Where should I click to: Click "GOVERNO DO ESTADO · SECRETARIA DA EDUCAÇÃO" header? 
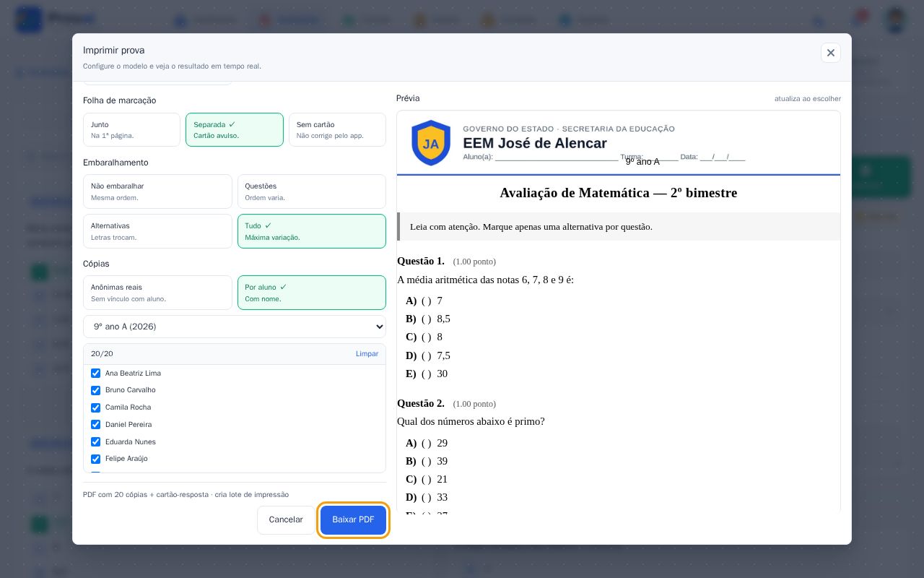[x=569, y=129]
